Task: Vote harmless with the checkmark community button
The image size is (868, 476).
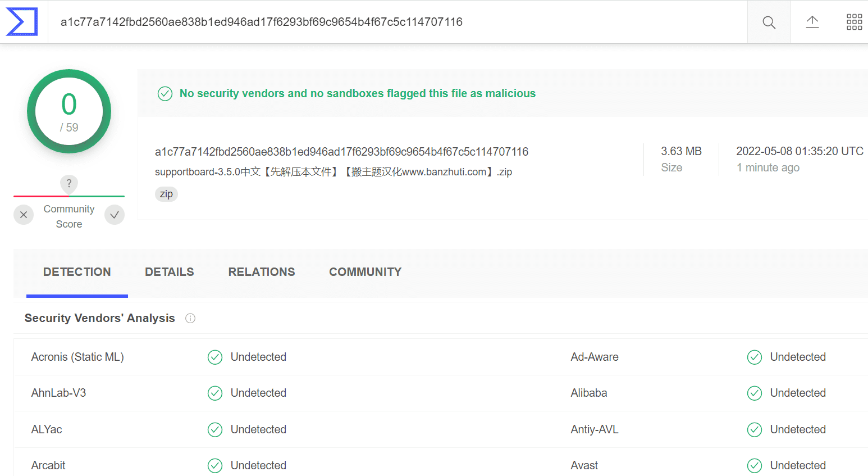Action: pyautogui.click(x=115, y=215)
